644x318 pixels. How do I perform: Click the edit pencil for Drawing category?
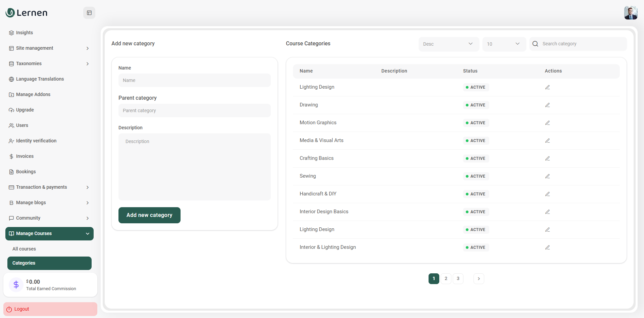pos(547,105)
